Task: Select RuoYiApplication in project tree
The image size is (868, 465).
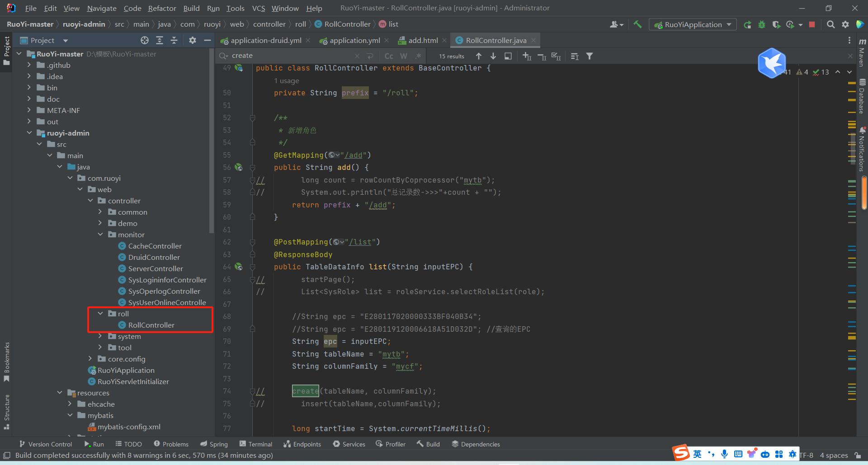Action: tap(126, 370)
